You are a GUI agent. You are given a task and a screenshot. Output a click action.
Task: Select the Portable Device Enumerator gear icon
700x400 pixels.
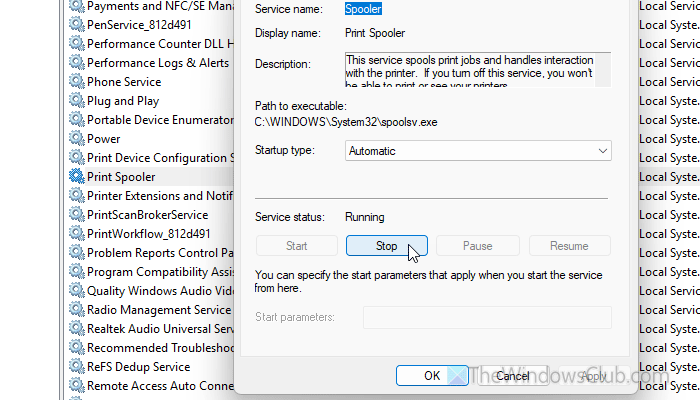point(77,120)
